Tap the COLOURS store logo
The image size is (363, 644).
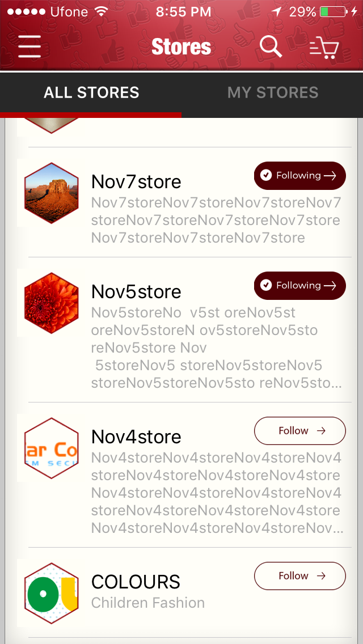point(52,593)
